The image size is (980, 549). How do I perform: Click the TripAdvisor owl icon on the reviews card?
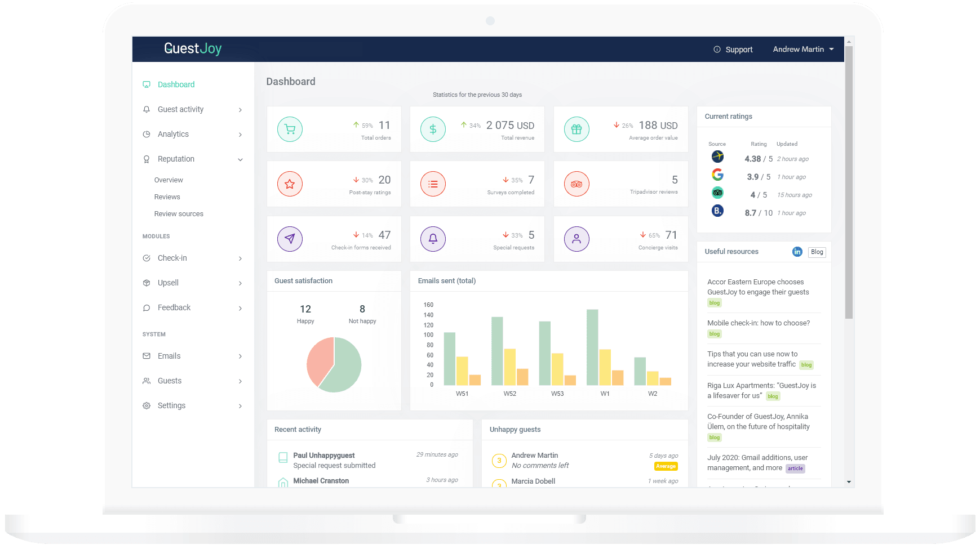point(576,184)
